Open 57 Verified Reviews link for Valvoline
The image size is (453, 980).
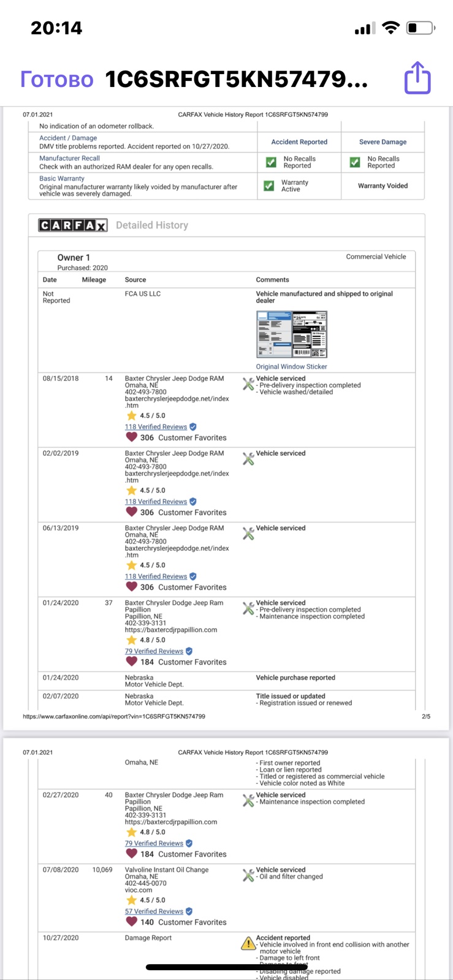tap(154, 911)
